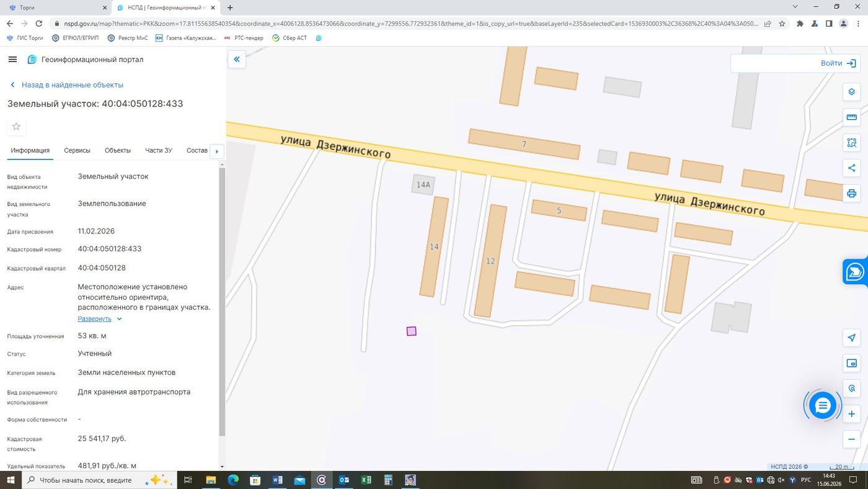Add the land plot to favorites star
The width and height of the screenshot is (868, 489).
pos(16,127)
